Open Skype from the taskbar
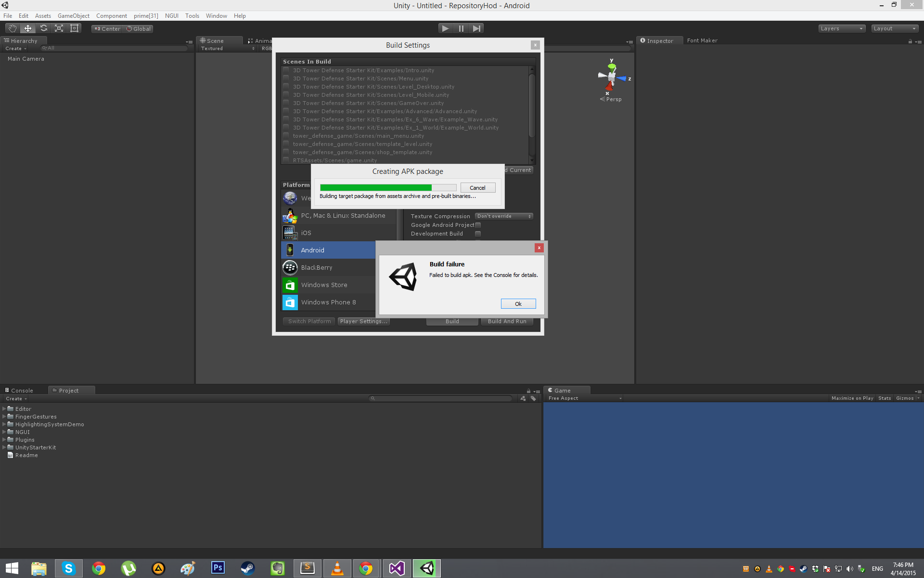Screen dimensions: 924x578 click(x=68, y=568)
